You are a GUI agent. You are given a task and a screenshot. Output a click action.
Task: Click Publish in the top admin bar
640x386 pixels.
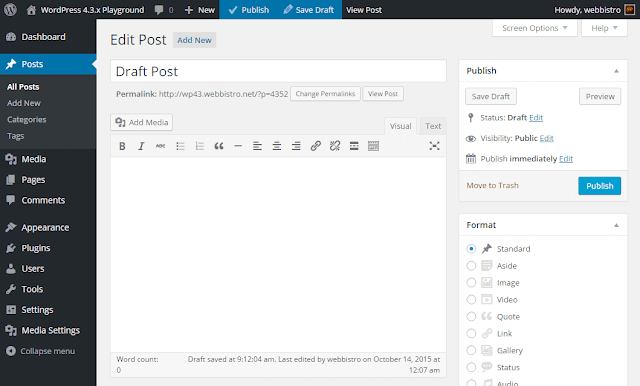[249, 10]
